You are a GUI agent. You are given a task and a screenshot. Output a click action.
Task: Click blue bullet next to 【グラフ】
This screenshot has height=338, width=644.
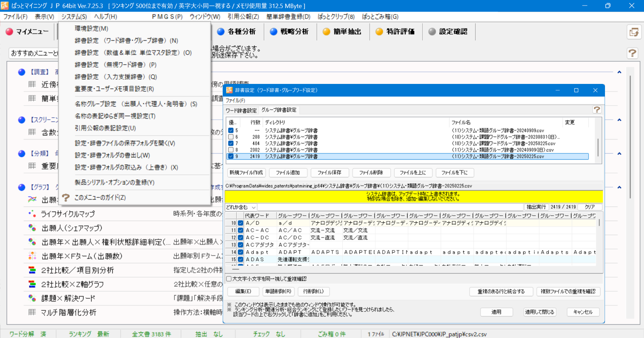coord(22,187)
